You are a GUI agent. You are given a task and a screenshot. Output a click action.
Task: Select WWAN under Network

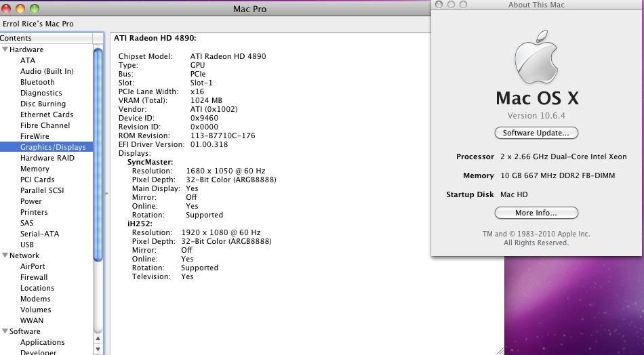32,320
